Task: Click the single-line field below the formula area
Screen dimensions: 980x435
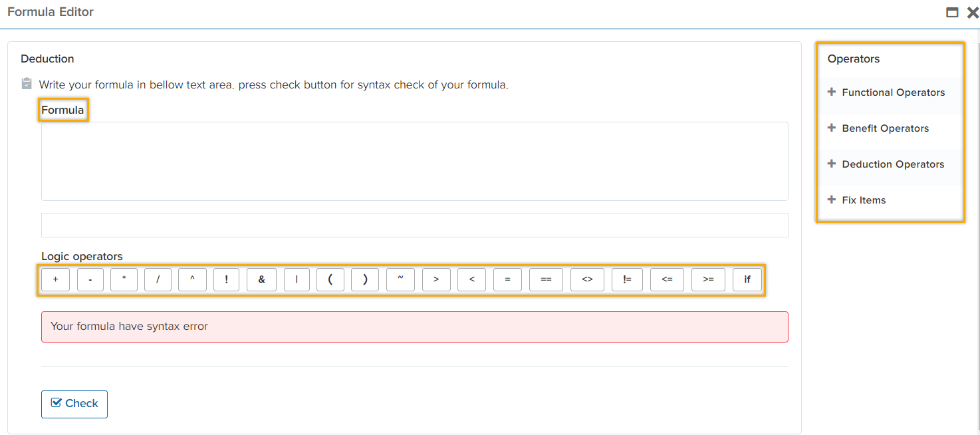Action: [x=414, y=225]
